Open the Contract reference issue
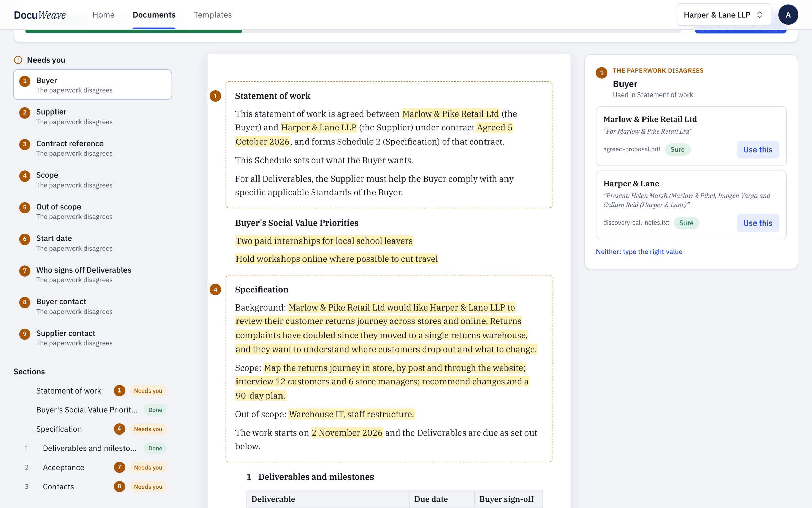The height and width of the screenshot is (508, 812). [x=92, y=148]
